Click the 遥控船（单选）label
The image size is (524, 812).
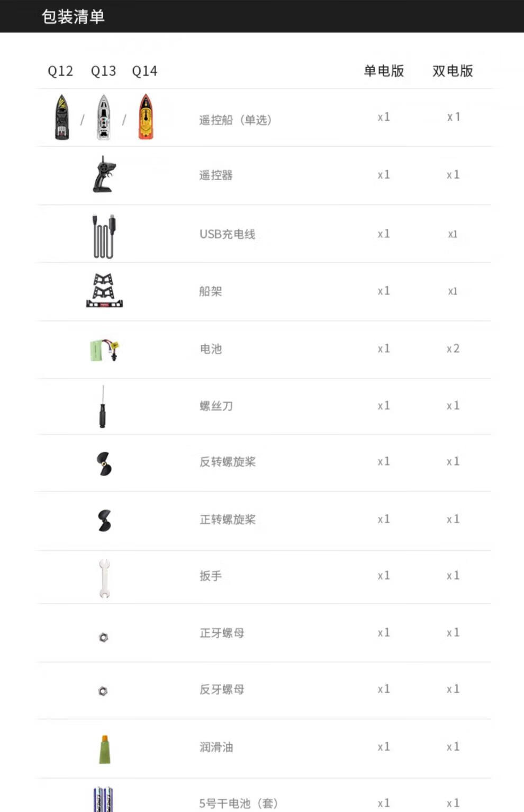tap(235, 120)
